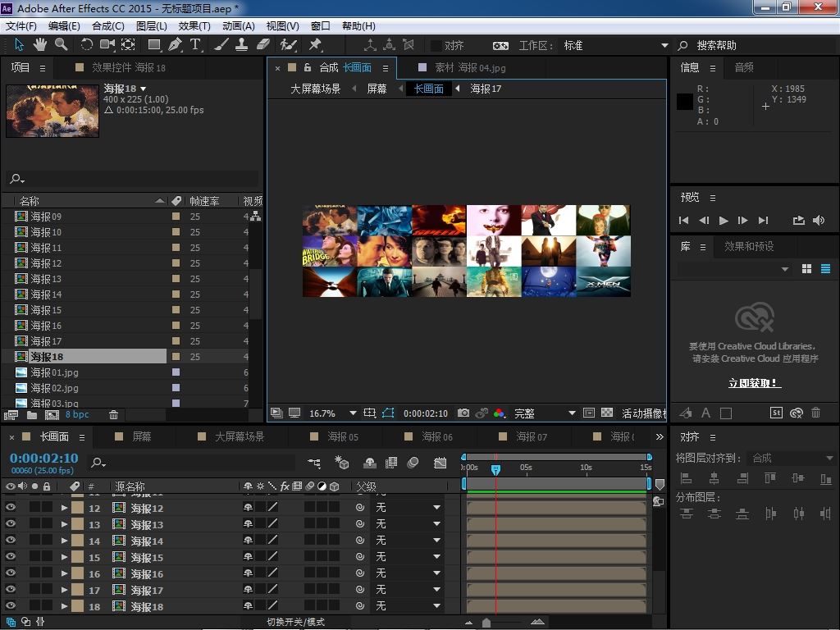Viewport: 840px width, 630px height.
Task: Select the Unified Camera tool
Action: [107, 45]
